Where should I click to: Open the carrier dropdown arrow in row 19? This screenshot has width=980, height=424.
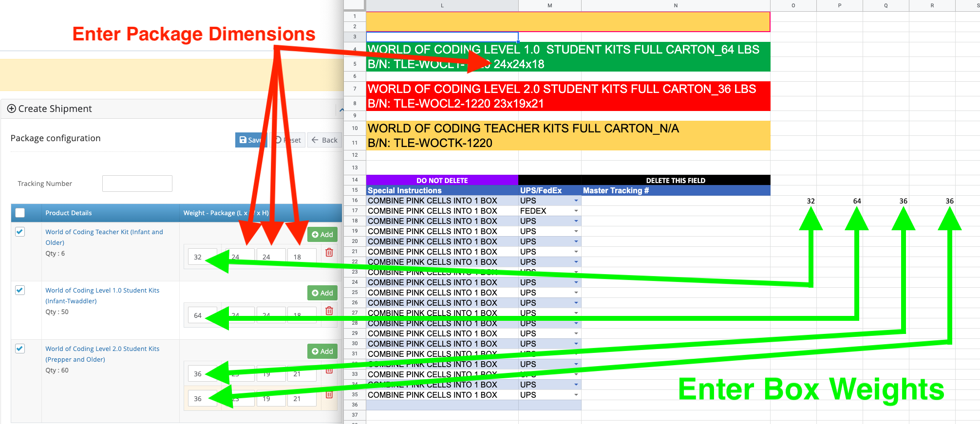tap(576, 231)
